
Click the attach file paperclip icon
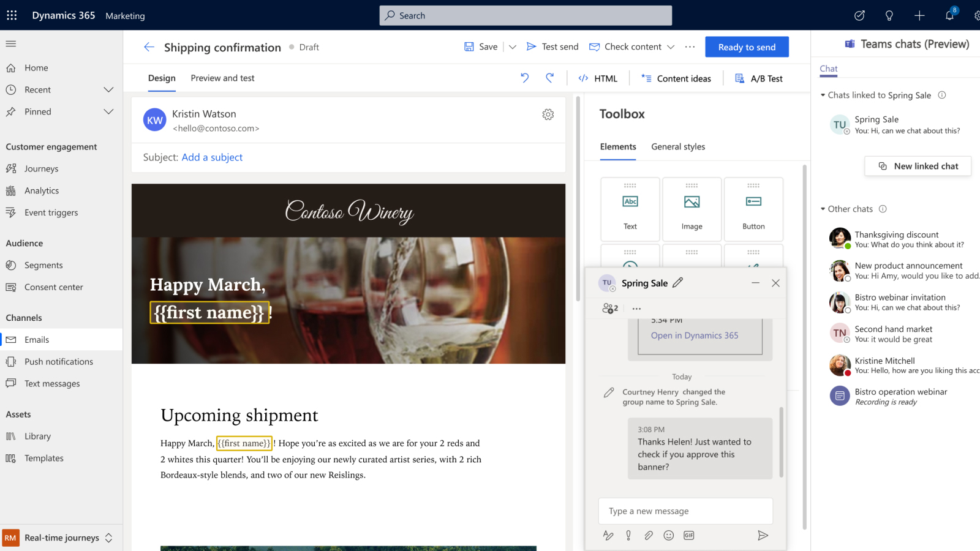coord(648,536)
